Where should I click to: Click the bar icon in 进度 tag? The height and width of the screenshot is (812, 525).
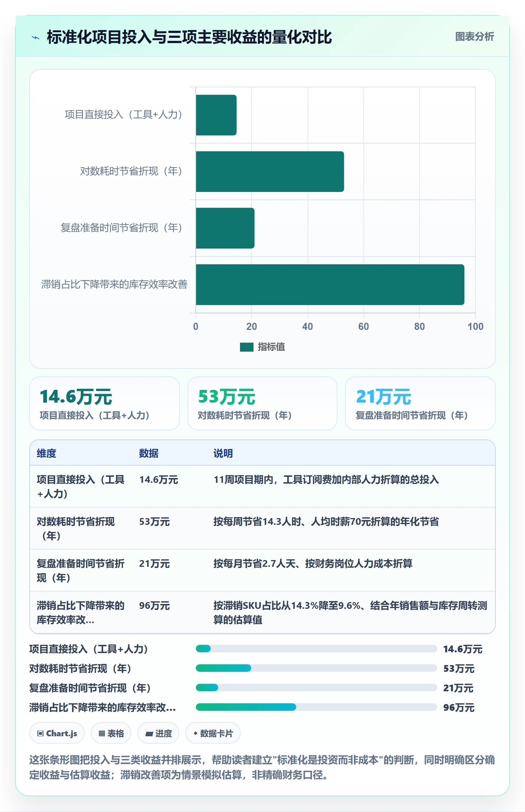[149, 734]
